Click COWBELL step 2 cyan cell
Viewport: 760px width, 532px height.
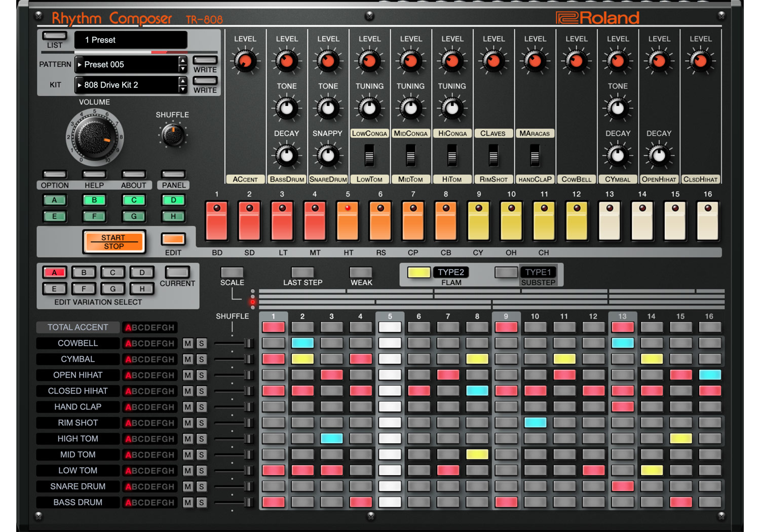click(x=302, y=343)
